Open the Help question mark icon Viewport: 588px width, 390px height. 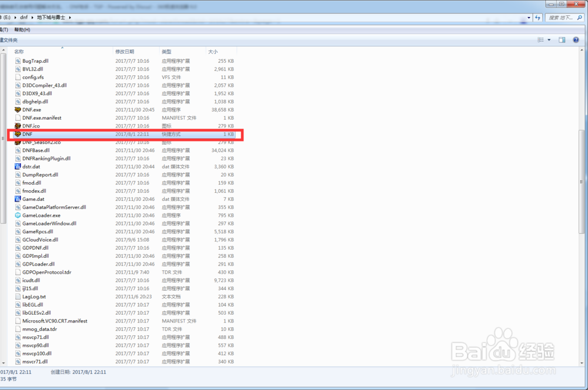coord(576,40)
